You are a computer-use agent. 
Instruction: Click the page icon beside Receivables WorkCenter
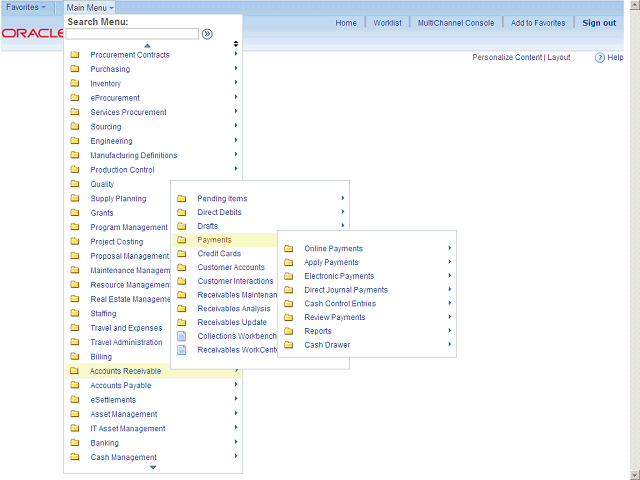coord(182,350)
